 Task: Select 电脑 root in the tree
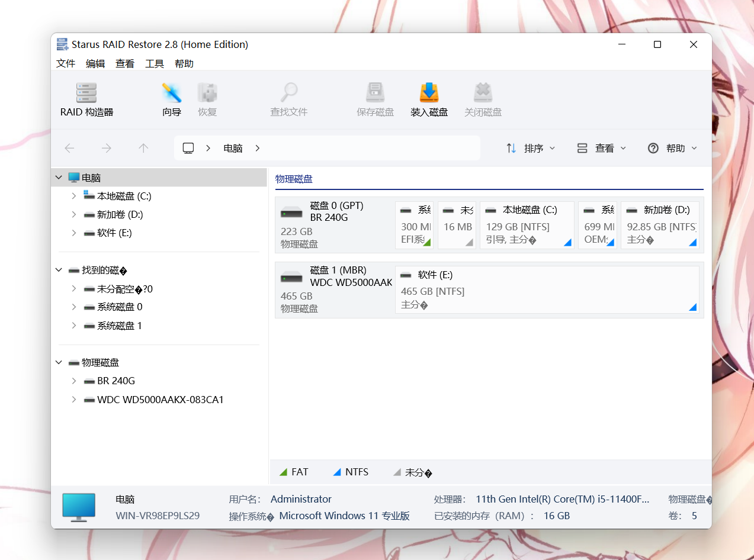91,178
